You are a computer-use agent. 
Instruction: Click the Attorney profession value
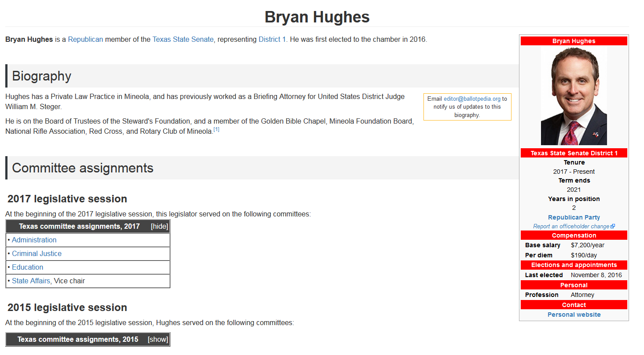582,295
